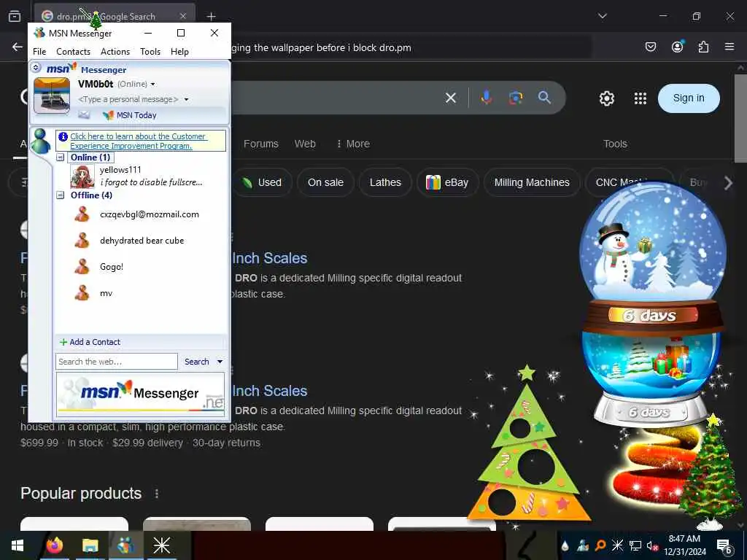Viewport: 747px width, 560px height.
Task: Open the web Search options dropdown arrow
Action: (x=220, y=362)
